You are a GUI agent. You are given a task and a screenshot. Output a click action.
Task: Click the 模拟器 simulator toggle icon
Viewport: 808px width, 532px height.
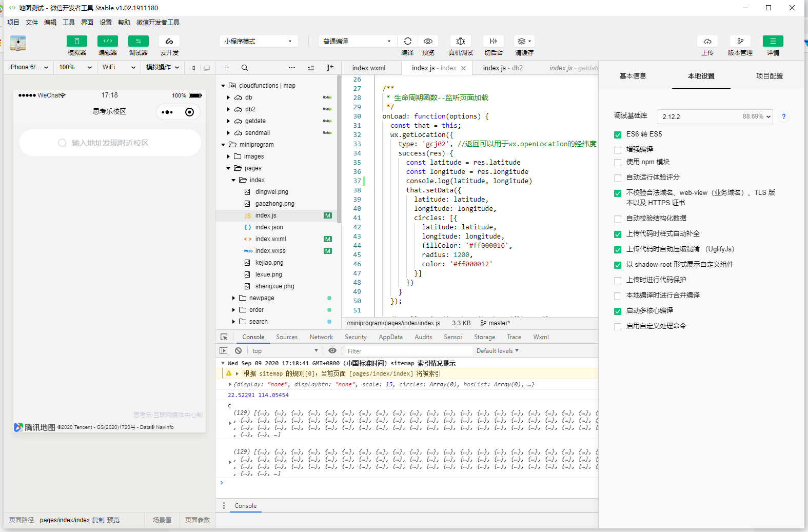pos(76,41)
